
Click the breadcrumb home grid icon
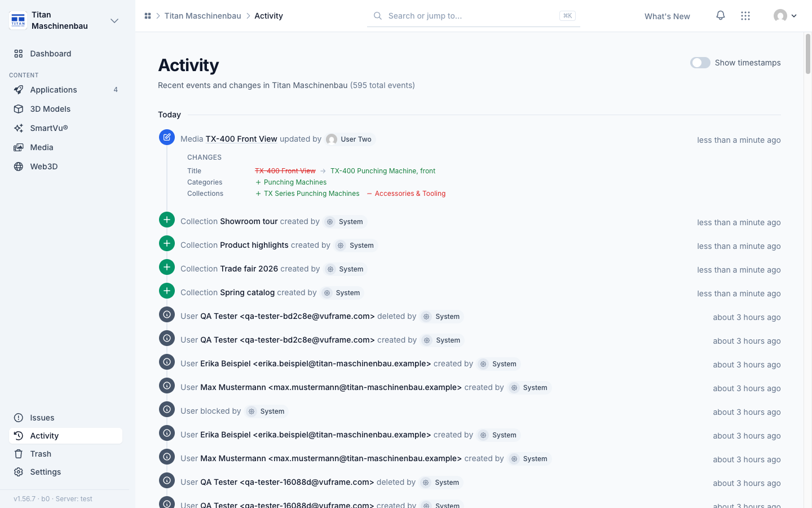coord(148,16)
